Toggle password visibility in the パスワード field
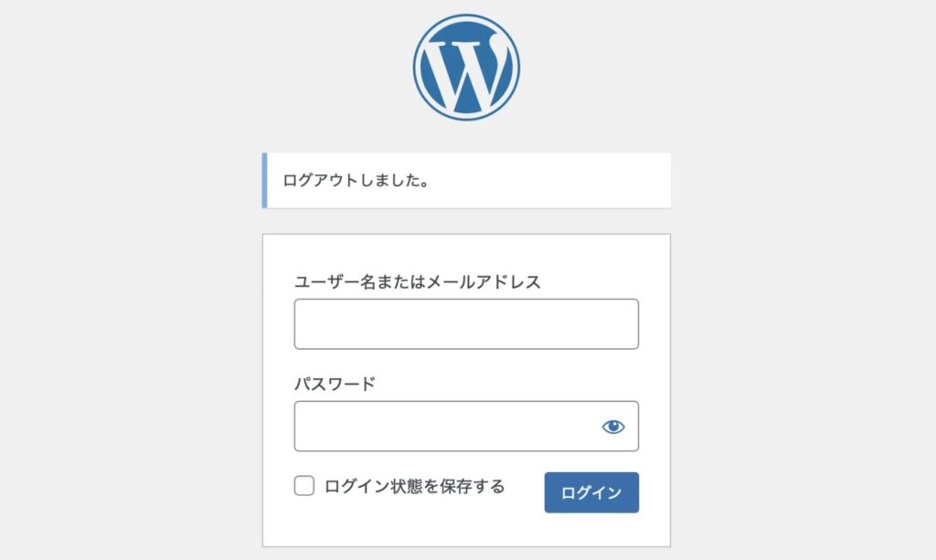This screenshot has width=936, height=560. (613, 427)
